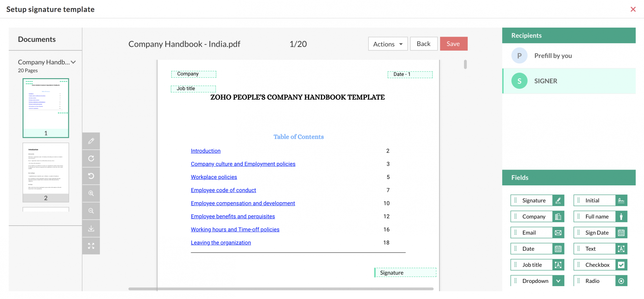644x299 pixels.
Task: Zoom in on the document
Action: pos(91,193)
